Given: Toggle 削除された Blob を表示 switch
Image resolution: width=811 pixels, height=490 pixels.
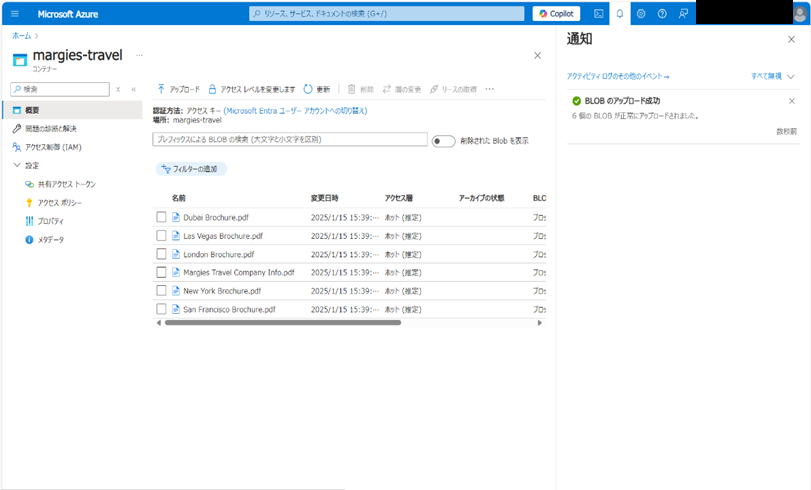Looking at the screenshot, I should 443,141.
